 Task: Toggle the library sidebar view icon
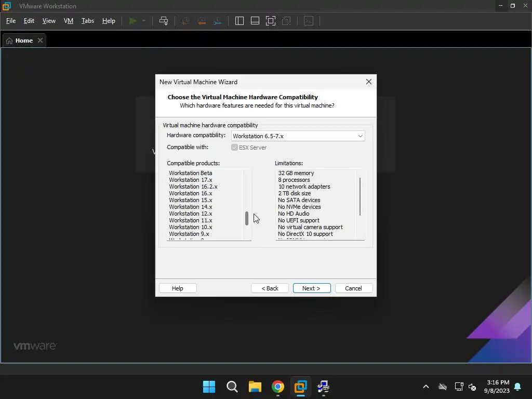coord(239,21)
